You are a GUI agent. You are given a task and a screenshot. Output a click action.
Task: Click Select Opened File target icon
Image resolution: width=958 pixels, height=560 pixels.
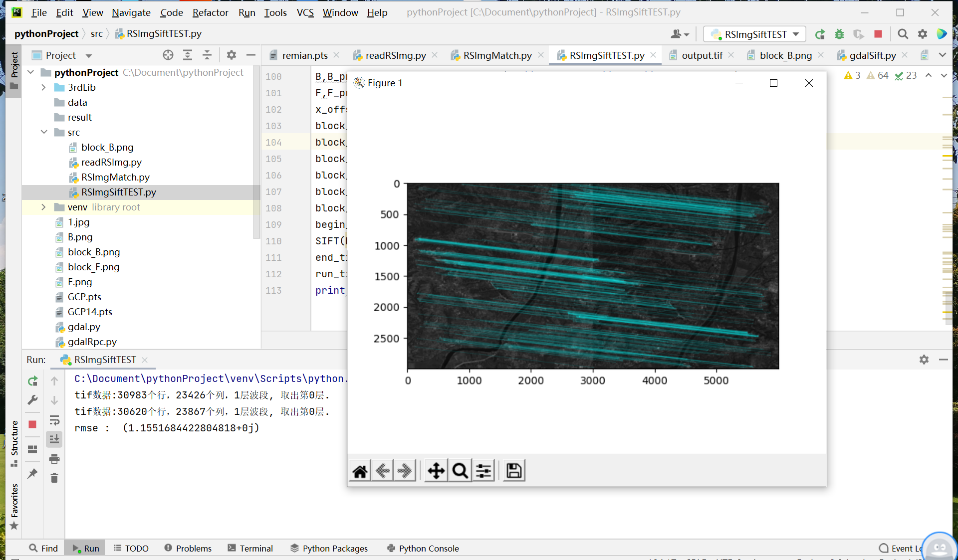(x=168, y=55)
